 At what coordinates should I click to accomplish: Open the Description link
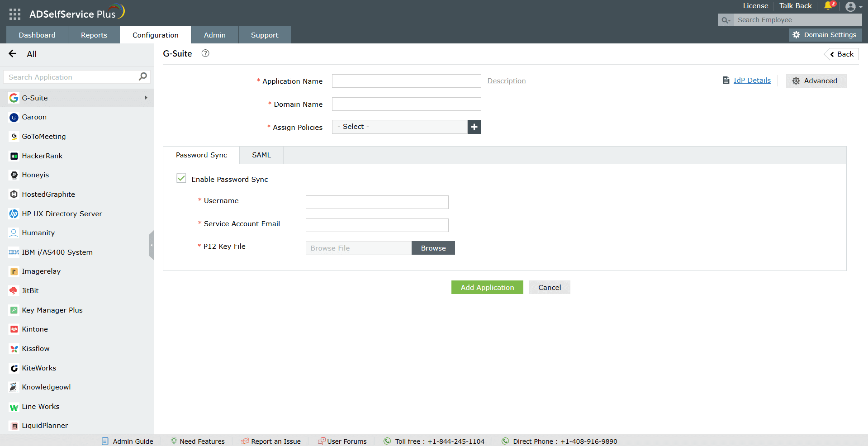point(506,81)
